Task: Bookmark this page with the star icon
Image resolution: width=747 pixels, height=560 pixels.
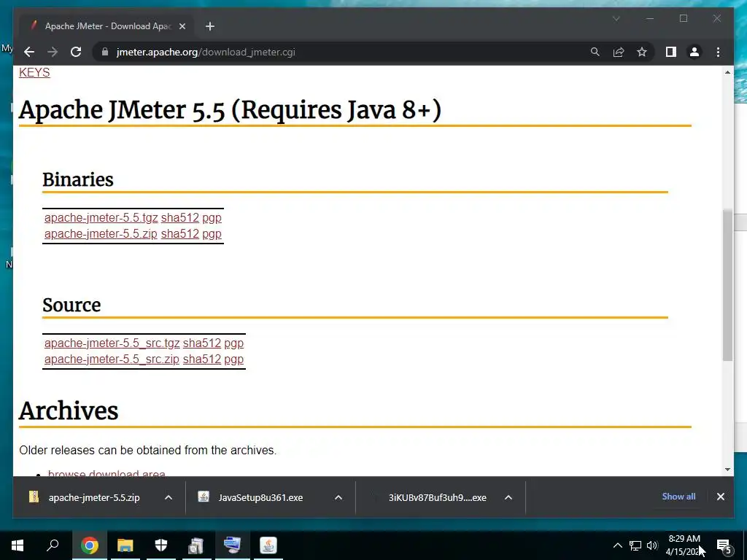Action: [642, 52]
